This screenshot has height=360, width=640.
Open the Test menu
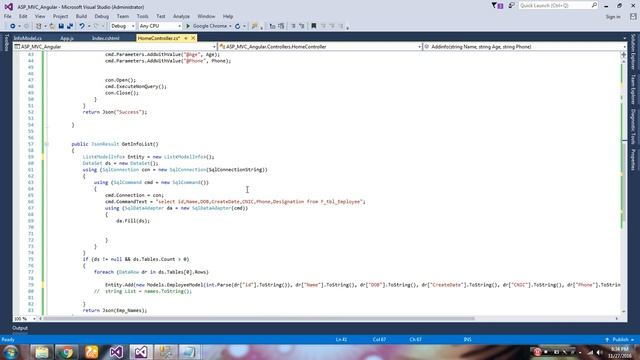[160, 16]
